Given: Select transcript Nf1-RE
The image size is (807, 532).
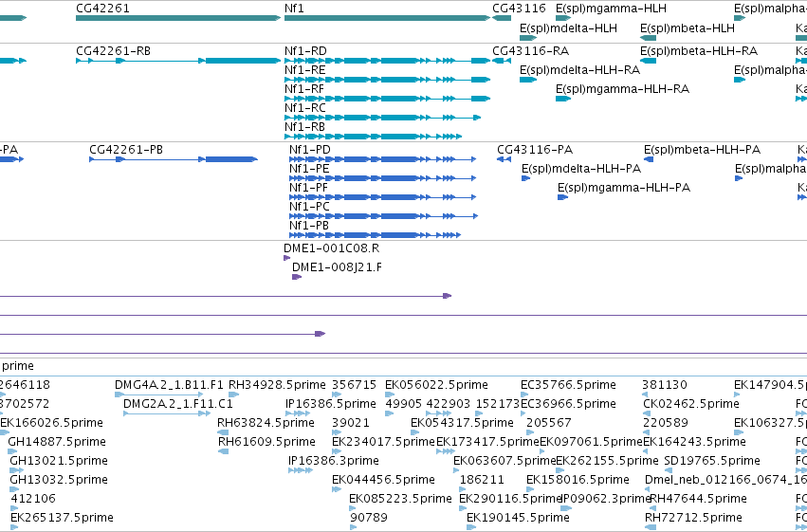Looking at the screenshot, I should coord(387,80).
